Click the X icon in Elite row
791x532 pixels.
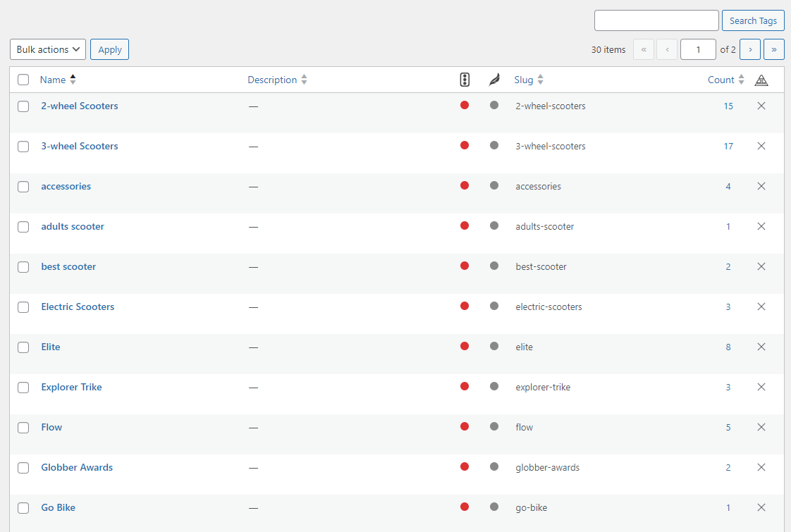click(x=761, y=347)
